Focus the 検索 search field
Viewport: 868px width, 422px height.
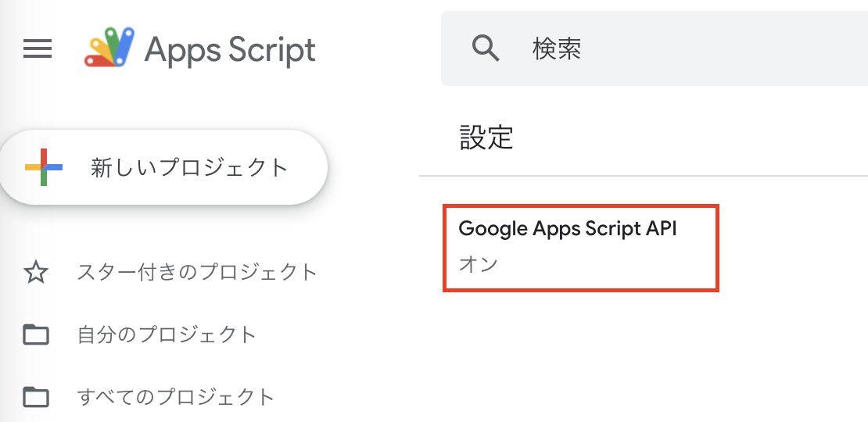click(x=655, y=48)
